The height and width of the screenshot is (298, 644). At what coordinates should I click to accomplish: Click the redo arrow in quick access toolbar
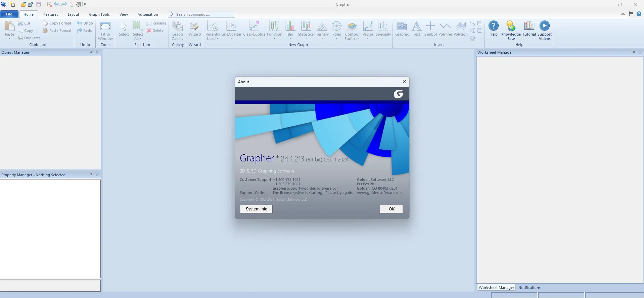[64, 4]
